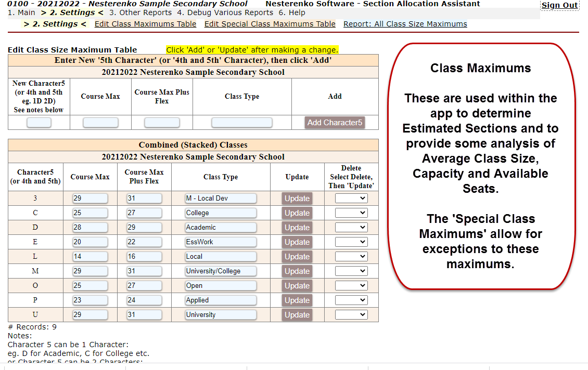The width and height of the screenshot is (588, 370).
Task: Expand delete dropdown for Academic row
Action: [x=351, y=228]
